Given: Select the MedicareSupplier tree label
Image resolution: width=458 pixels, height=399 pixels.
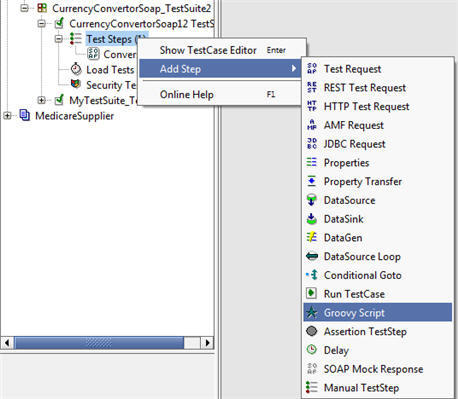Looking at the screenshot, I should 74,116.
